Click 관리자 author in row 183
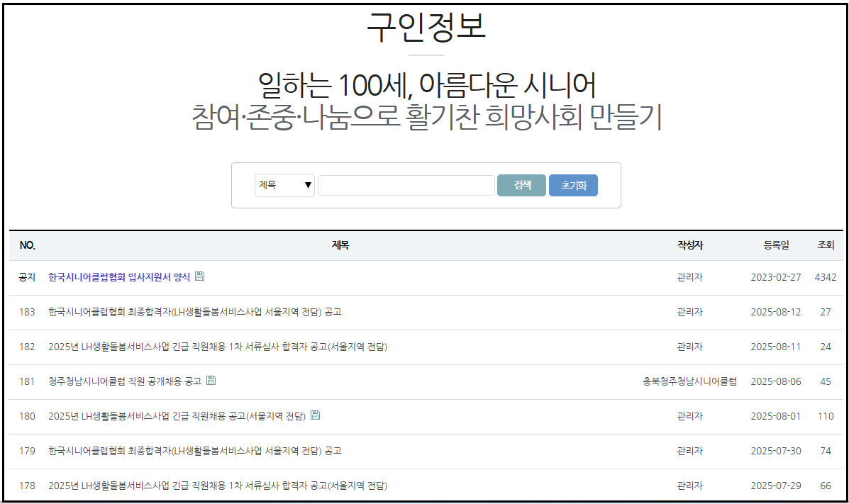This screenshot has height=504, width=849. tap(690, 312)
